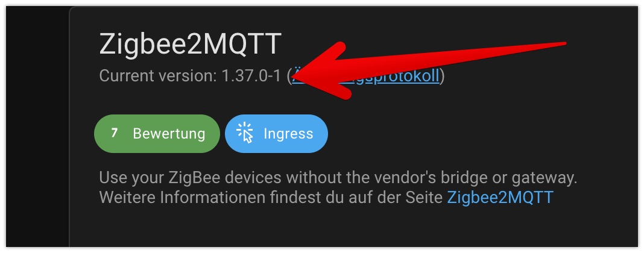Image resolution: width=644 pixels, height=253 pixels.
Task: Click the word Ingress in blue chip
Action: pos(288,134)
